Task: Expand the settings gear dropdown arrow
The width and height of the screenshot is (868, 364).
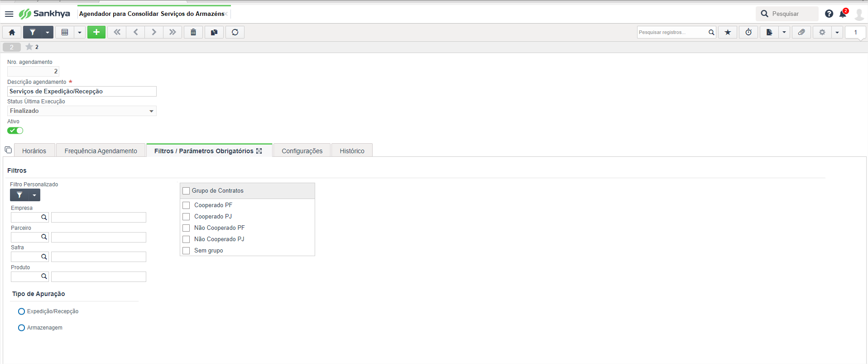Action: (837, 32)
